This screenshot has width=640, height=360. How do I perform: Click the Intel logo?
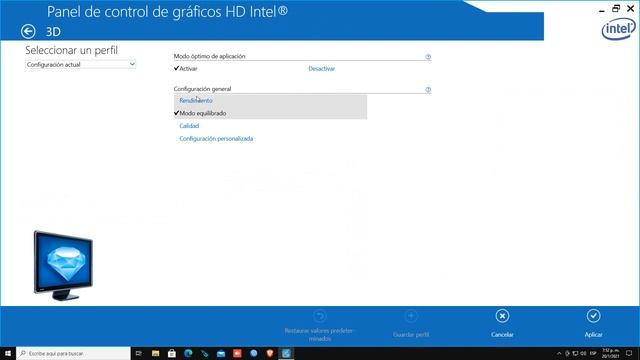pyautogui.click(x=618, y=29)
